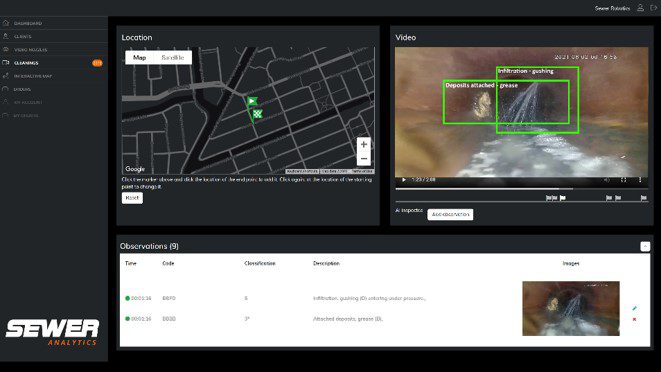Play the sewer inspection video
Screen dimensions: 661x372
[403, 180]
